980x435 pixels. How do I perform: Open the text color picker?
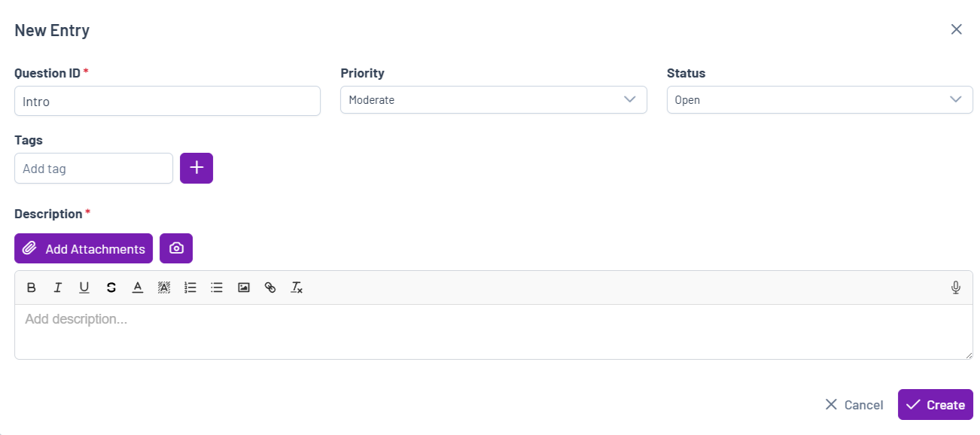click(x=138, y=287)
